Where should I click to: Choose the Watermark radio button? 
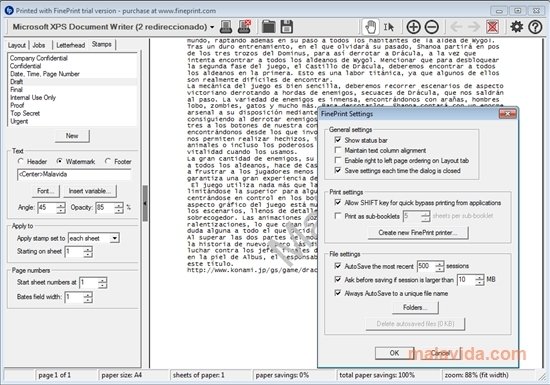(59, 161)
